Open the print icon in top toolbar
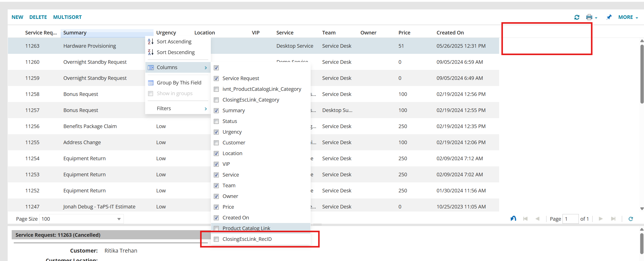 pyautogui.click(x=589, y=17)
